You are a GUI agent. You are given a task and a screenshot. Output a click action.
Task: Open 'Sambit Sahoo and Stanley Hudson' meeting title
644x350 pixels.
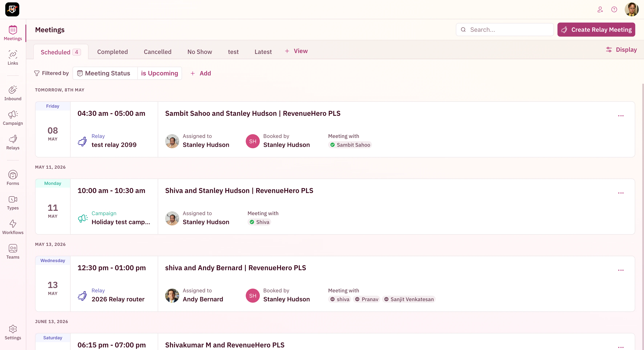253,113
